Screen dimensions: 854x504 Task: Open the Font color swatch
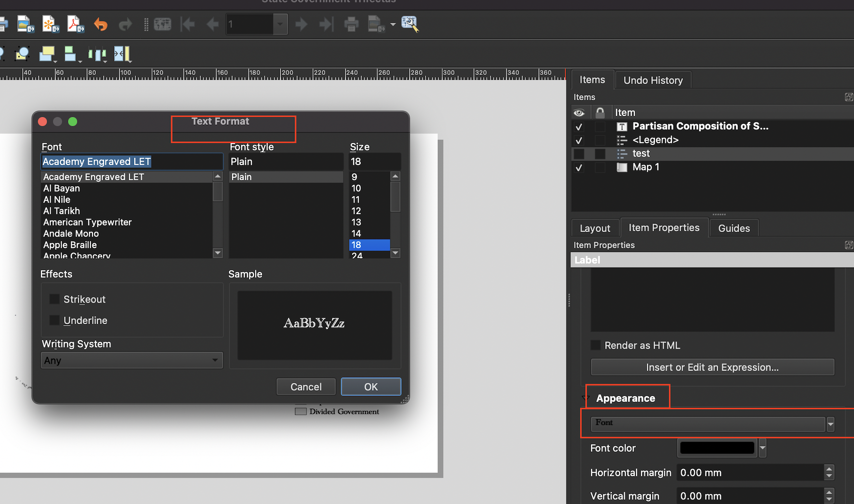click(x=717, y=448)
